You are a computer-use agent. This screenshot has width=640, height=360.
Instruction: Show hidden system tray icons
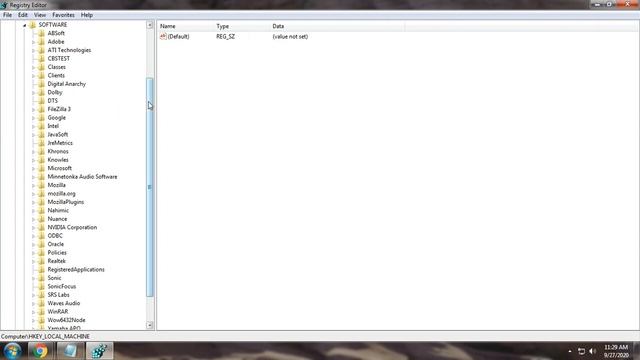(570, 351)
